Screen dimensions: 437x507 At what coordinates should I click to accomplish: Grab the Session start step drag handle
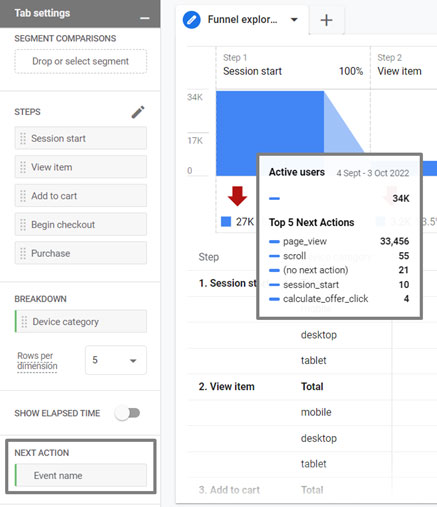(x=23, y=138)
